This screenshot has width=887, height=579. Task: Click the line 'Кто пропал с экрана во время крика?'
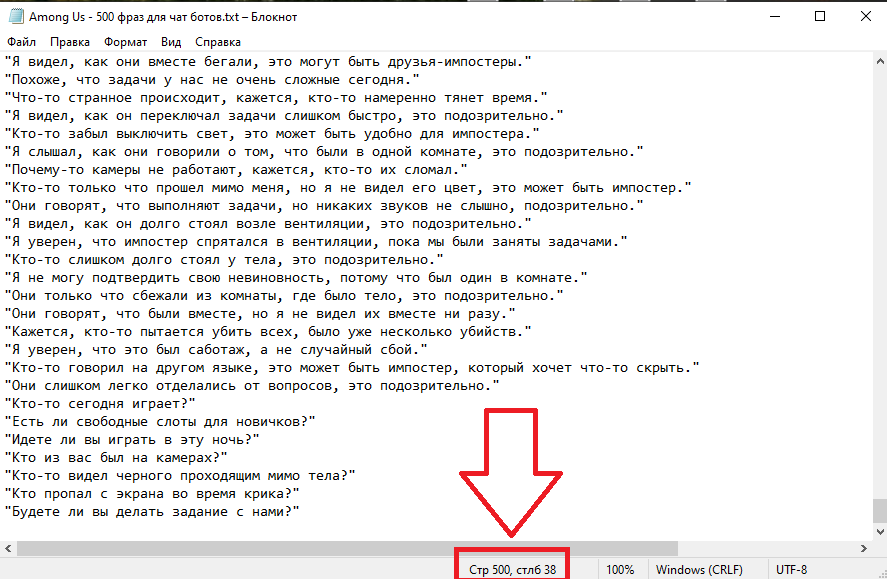pyautogui.click(x=152, y=494)
